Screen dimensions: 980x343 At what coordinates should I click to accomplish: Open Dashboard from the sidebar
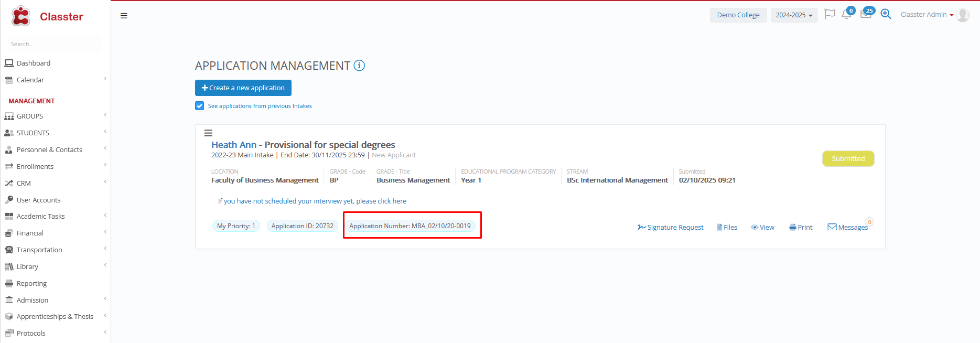point(34,63)
